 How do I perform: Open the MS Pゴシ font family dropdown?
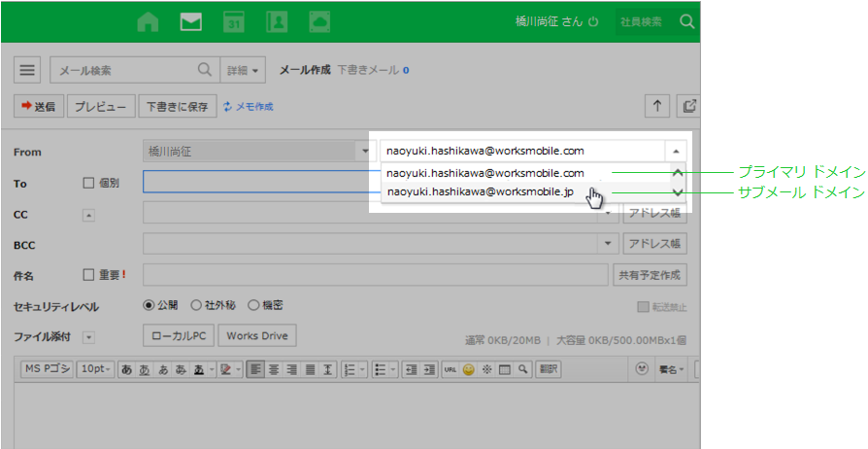[48, 369]
